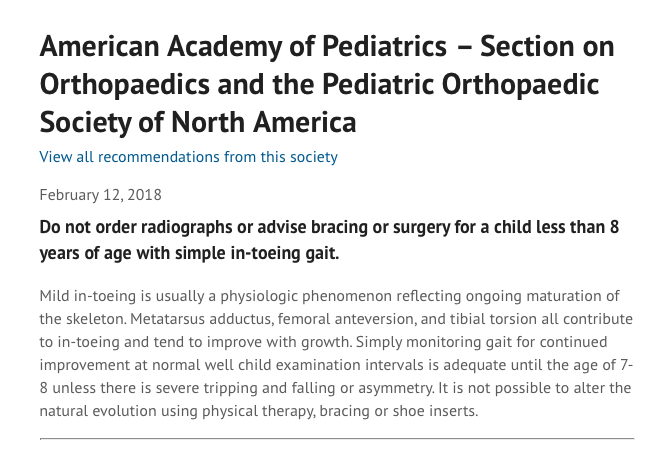Click the horizontal divider below the paragraph

337,439
